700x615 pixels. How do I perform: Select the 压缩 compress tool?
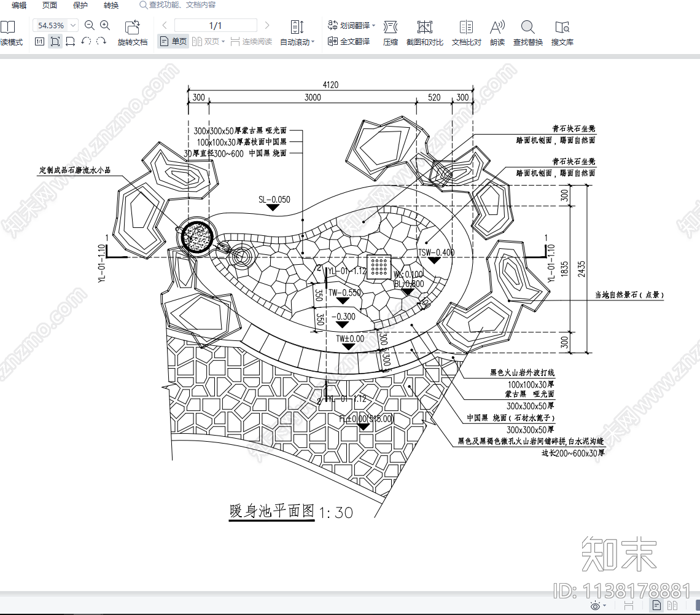(x=391, y=33)
